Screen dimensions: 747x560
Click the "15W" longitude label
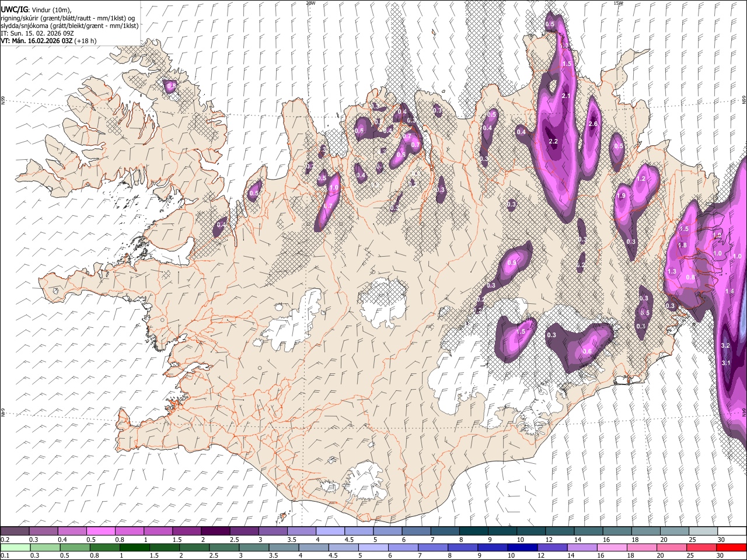pyautogui.click(x=618, y=3)
